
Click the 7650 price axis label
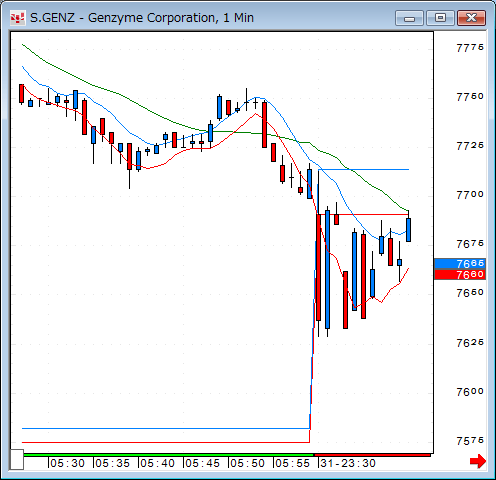click(x=470, y=293)
